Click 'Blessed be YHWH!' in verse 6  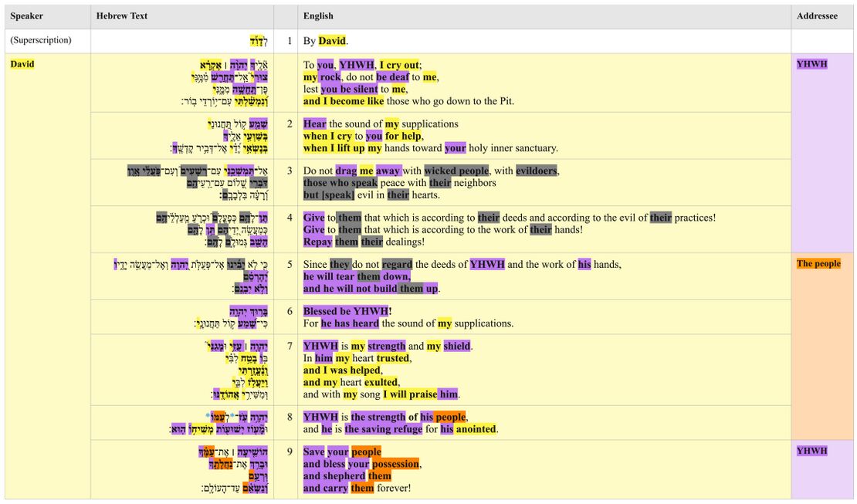pyautogui.click(x=347, y=311)
